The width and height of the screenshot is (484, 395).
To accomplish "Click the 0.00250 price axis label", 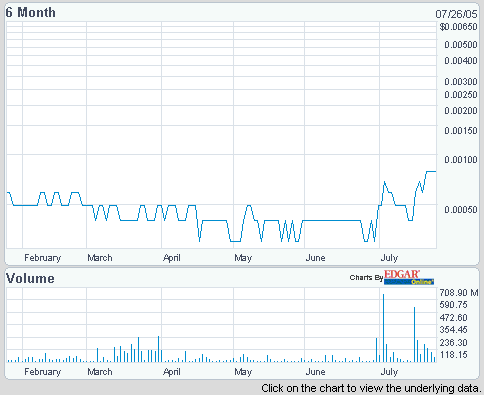I will 461,95.
